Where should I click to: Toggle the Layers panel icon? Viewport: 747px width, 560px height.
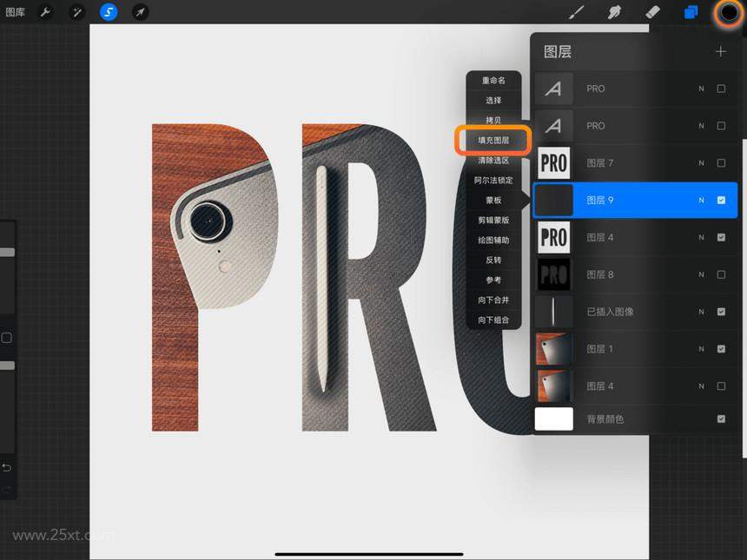point(691,12)
